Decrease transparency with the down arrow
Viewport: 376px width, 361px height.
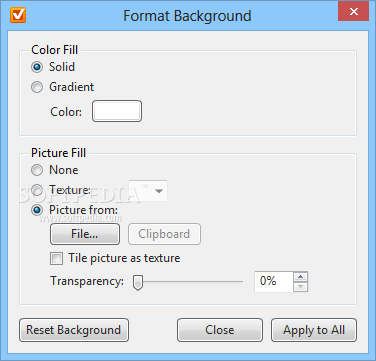(x=301, y=287)
